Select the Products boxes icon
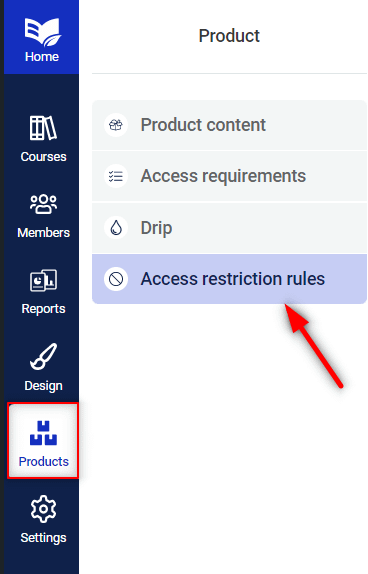Screen dimensions: 368x574 pyautogui.click(x=43, y=433)
